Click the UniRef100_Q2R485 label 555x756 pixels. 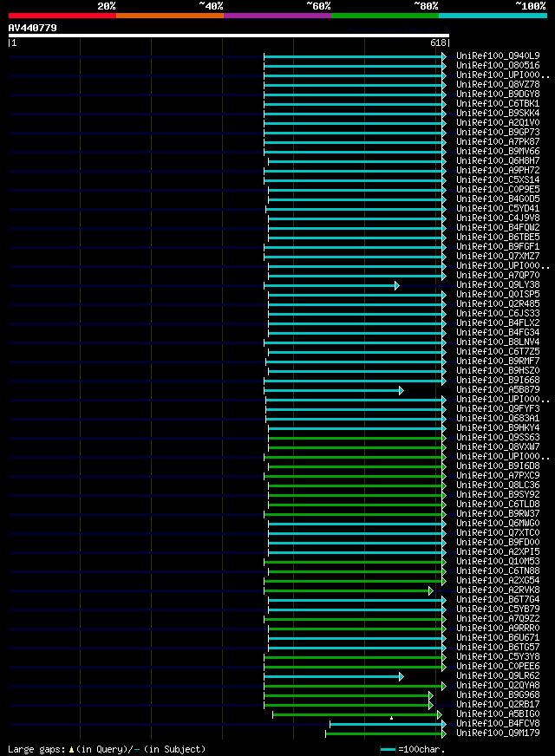point(498,303)
